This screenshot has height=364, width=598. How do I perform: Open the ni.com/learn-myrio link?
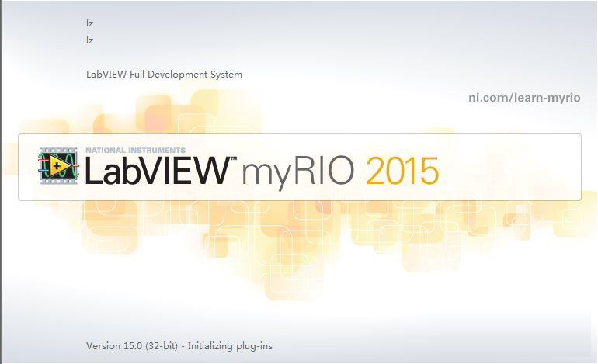click(524, 98)
